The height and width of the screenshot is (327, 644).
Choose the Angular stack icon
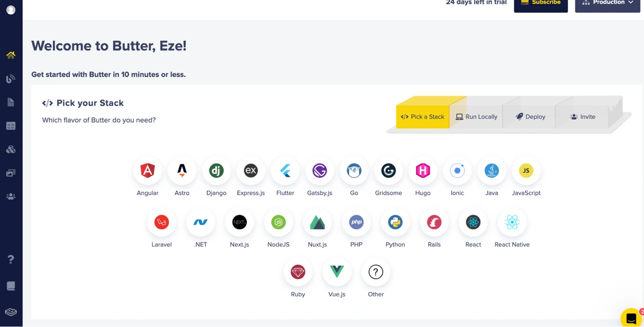click(x=148, y=171)
